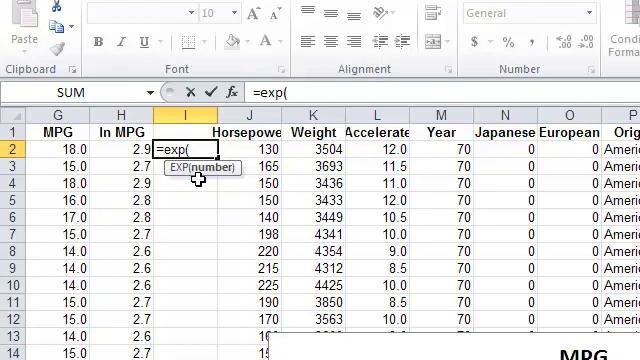Cancel the formula entry with X
The width and height of the screenshot is (640, 360).
tap(190, 92)
